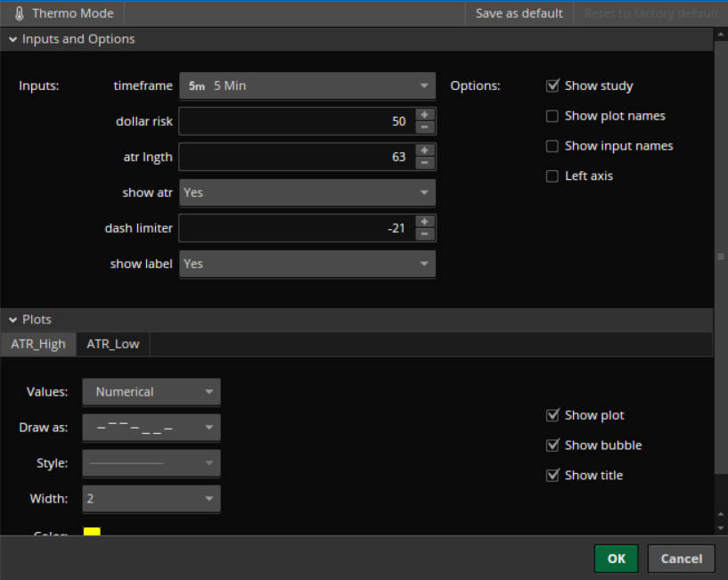Confirm settings with OK button
This screenshot has height=580, width=728.
pyautogui.click(x=616, y=559)
